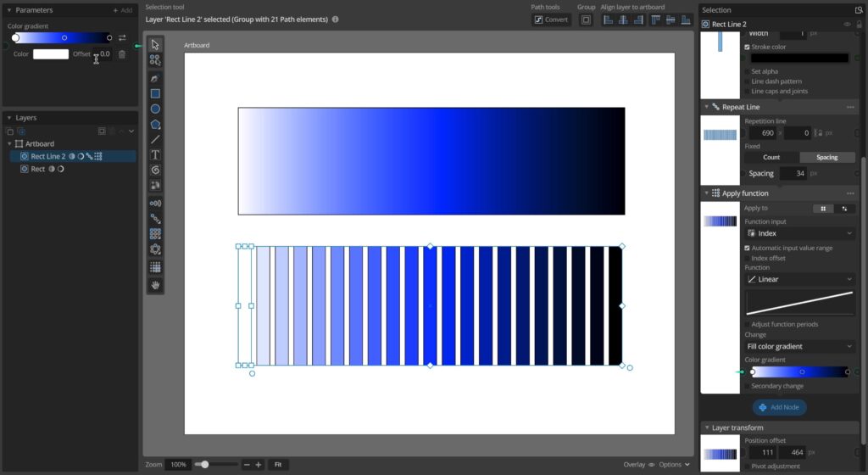Click the Convert path button
The width and height of the screenshot is (868, 475).
[551, 20]
